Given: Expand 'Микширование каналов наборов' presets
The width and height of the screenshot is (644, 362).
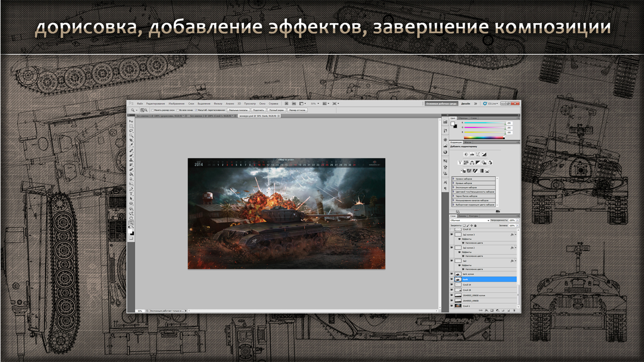Looking at the screenshot, I should pos(453,200).
